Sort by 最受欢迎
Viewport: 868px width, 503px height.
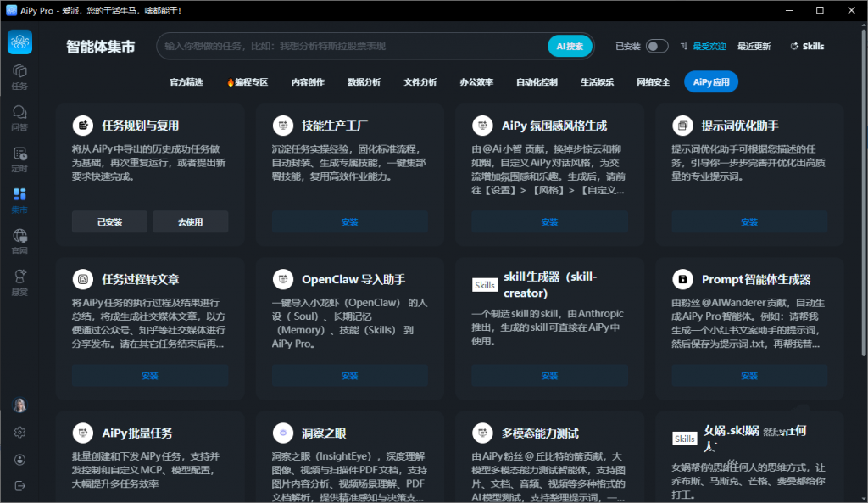(709, 46)
